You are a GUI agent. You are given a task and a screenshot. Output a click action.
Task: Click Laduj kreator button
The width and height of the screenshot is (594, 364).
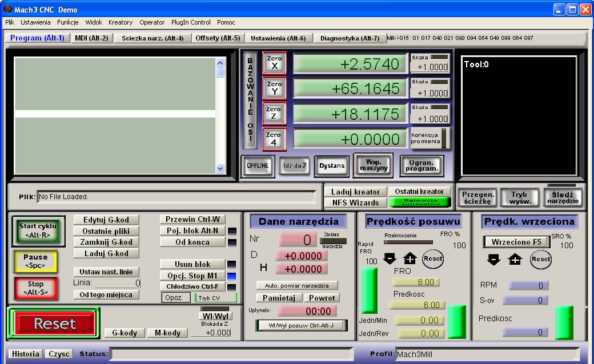[355, 192]
